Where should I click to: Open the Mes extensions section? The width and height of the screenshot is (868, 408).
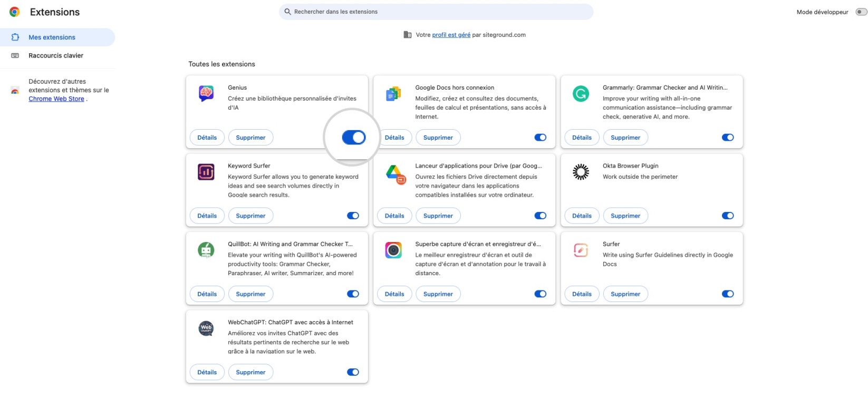coord(57,37)
